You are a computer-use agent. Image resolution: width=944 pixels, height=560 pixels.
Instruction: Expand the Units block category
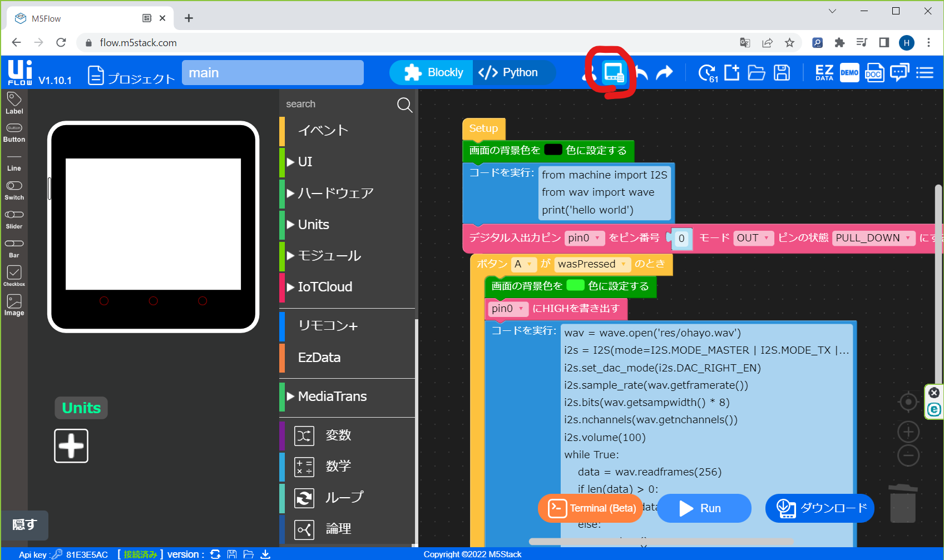(x=348, y=225)
